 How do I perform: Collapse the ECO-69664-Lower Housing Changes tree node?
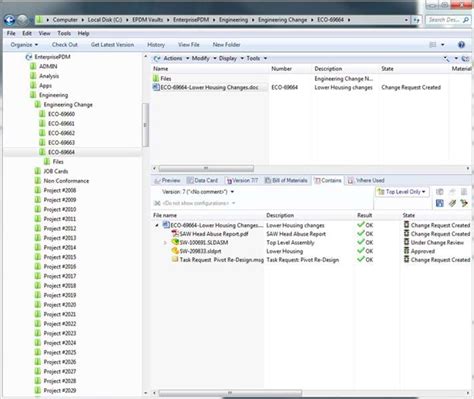(x=157, y=225)
